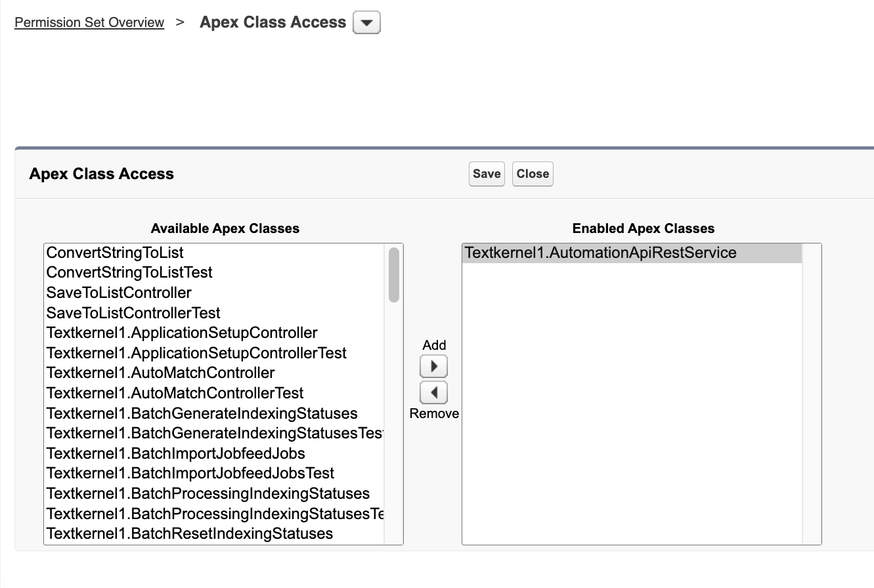Save the Apex Class Access changes
This screenshot has height=588, width=874.
coord(487,174)
